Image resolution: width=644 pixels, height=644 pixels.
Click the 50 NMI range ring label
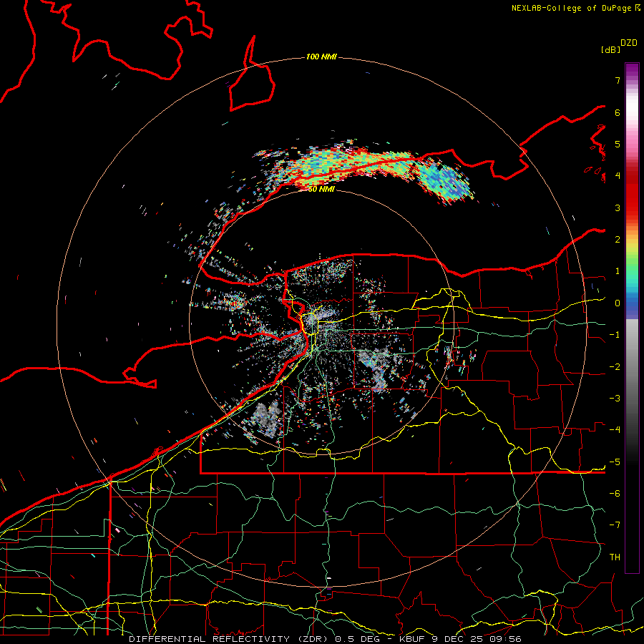tap(321, 190)
